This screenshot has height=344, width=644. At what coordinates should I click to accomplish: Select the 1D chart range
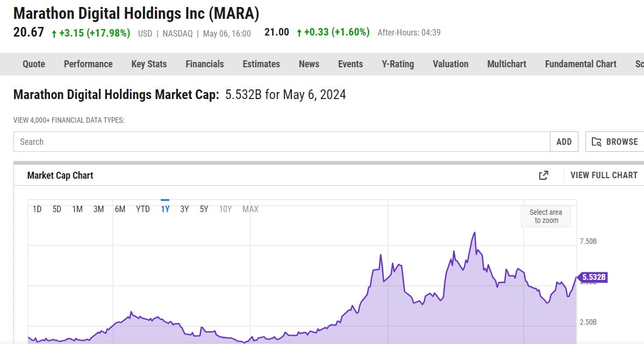pyautogui.click(x=37, y=209)
